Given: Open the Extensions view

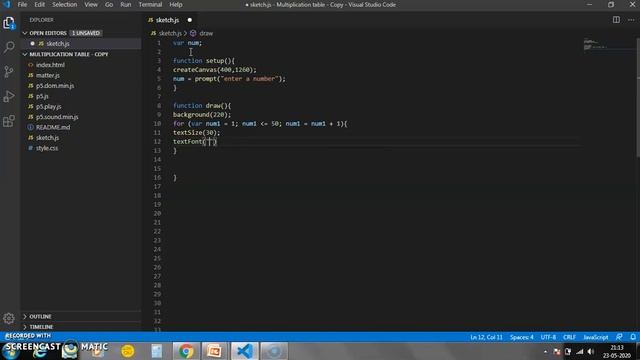Looking at the screenshot, I should (x=9, y=121).
